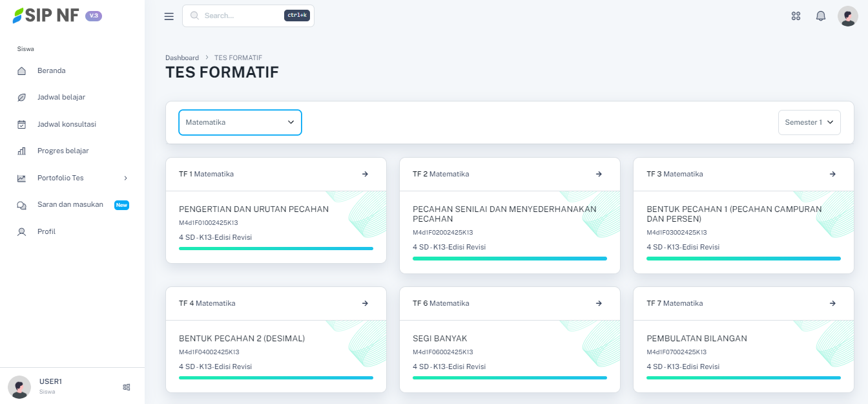Viewport: 868px width, 404px height.
Task: Expand the Semester 1 dropdown
Action: pyautogui.click(x=809, y=122)
